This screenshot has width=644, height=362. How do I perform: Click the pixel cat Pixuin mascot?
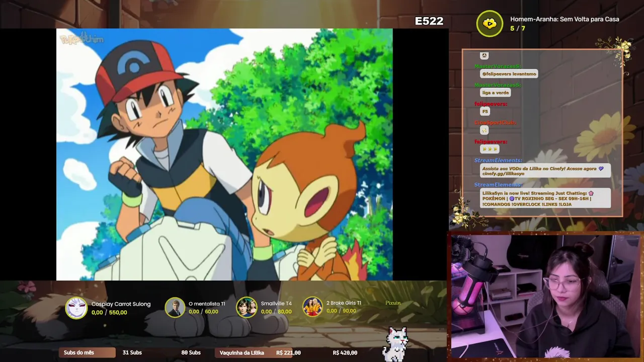pyautogui.click(x=395, y=344)
